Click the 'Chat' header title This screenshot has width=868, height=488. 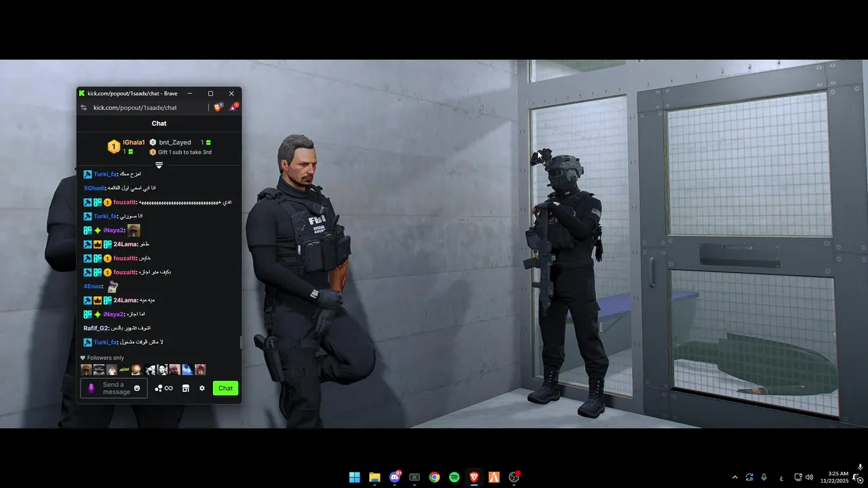click(159, 123)
